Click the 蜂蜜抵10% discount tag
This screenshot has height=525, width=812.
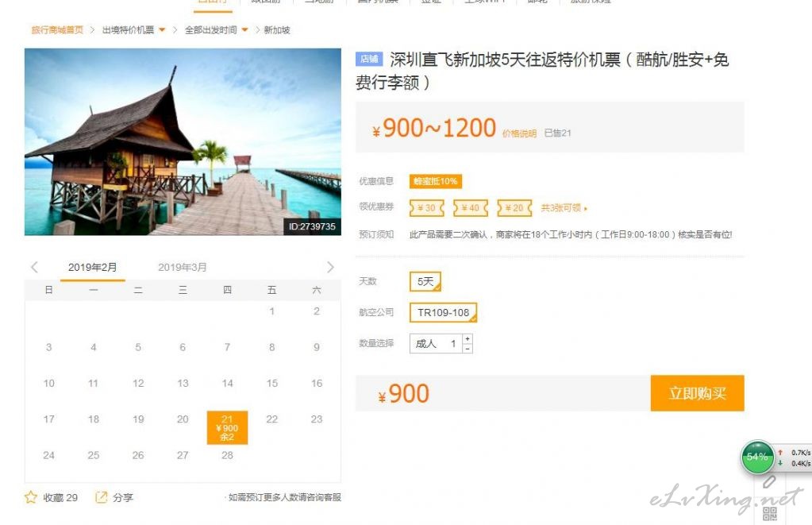436,181
